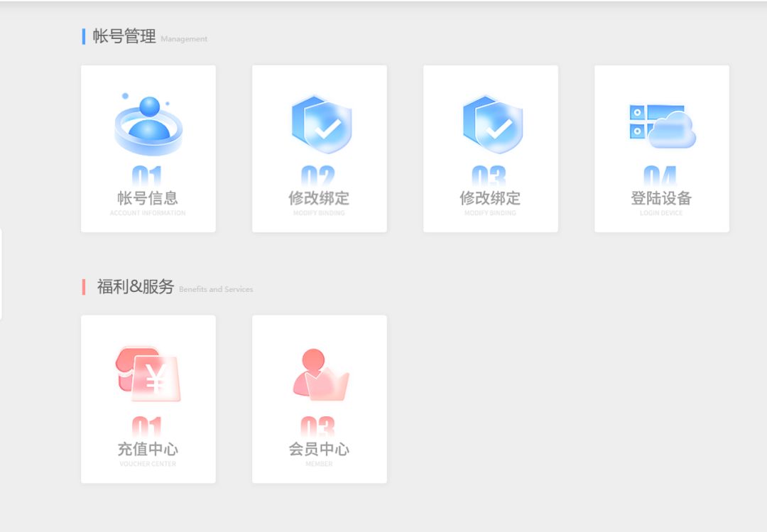Open the 充值中心 yen shopping bag icon
767x532 pixels.
tap(148, 375)
